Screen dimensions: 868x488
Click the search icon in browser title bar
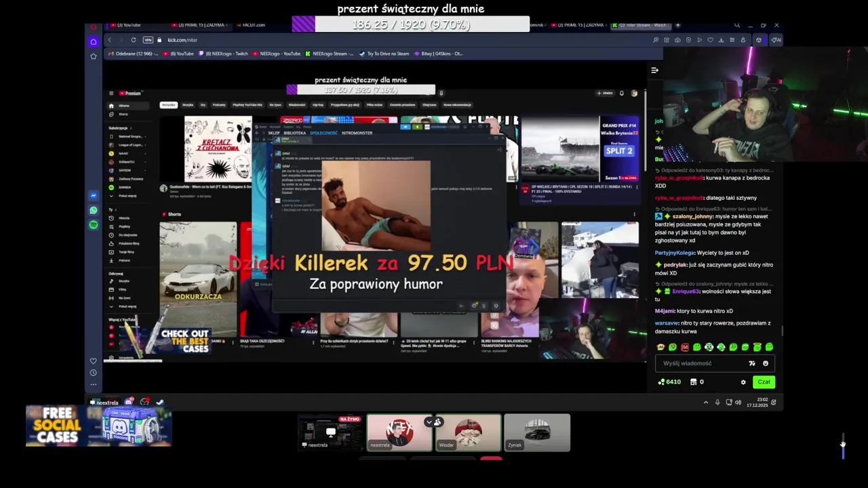[x=737, y=25]
